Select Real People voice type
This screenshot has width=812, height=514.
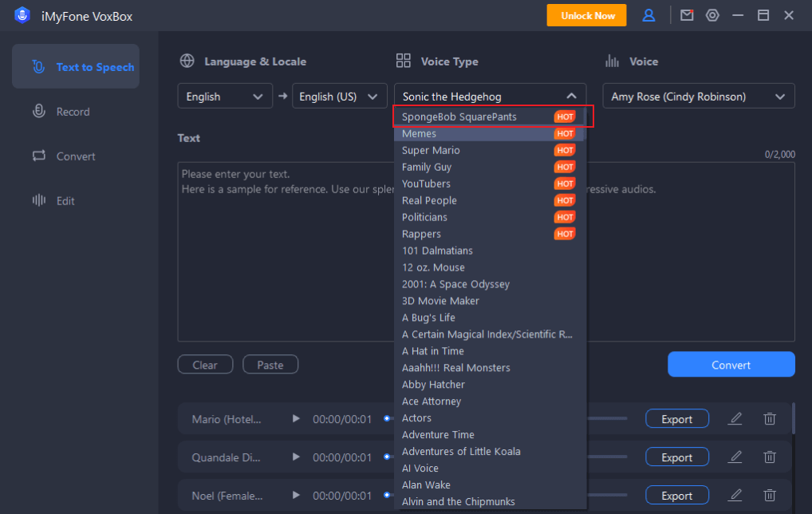(x=489, y=200)
